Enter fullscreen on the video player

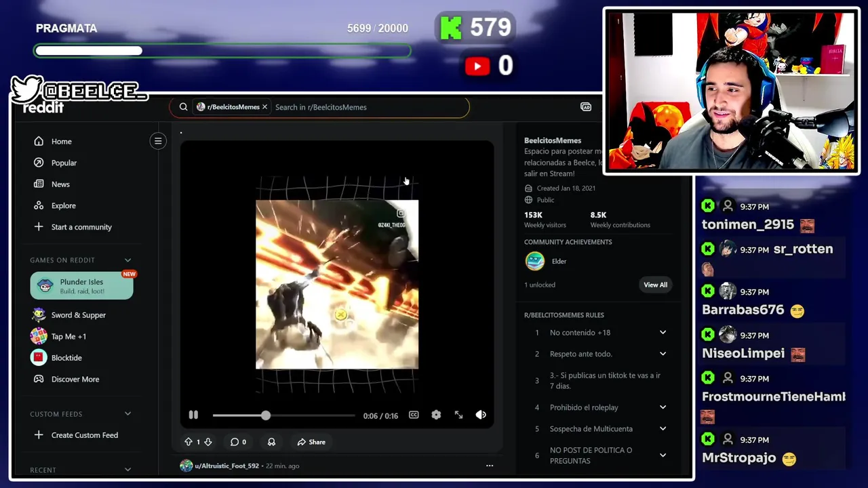tap(458, 415)
